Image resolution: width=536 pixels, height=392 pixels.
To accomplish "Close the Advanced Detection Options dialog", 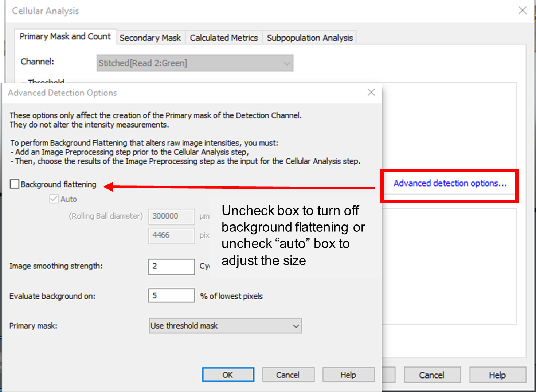I will [371, 93].
